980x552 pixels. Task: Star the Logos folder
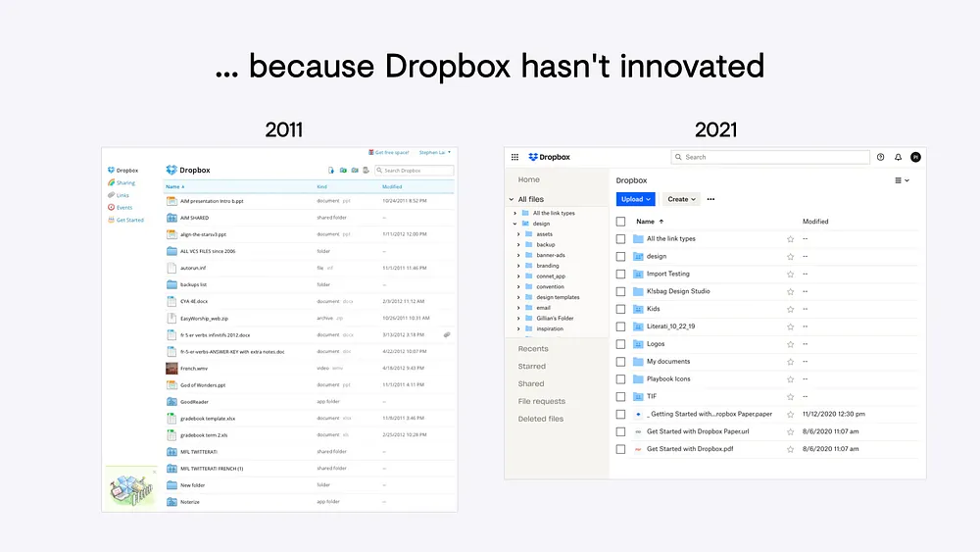point(791,344)
